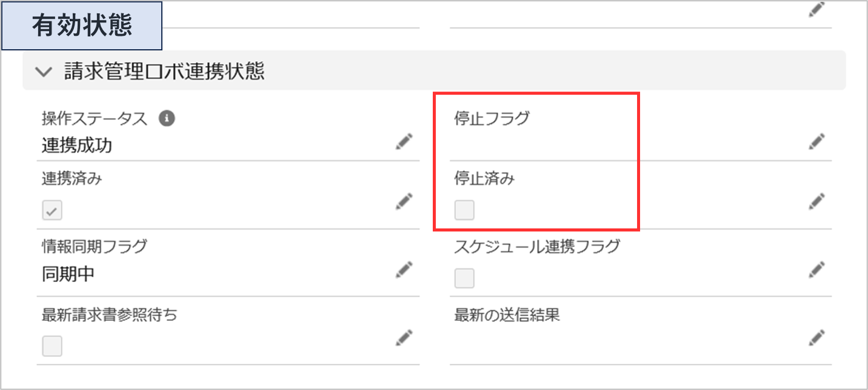Edit 最新の送信結果 using its pencil icon
Screen dimensions: 868x390
(816, 337)
